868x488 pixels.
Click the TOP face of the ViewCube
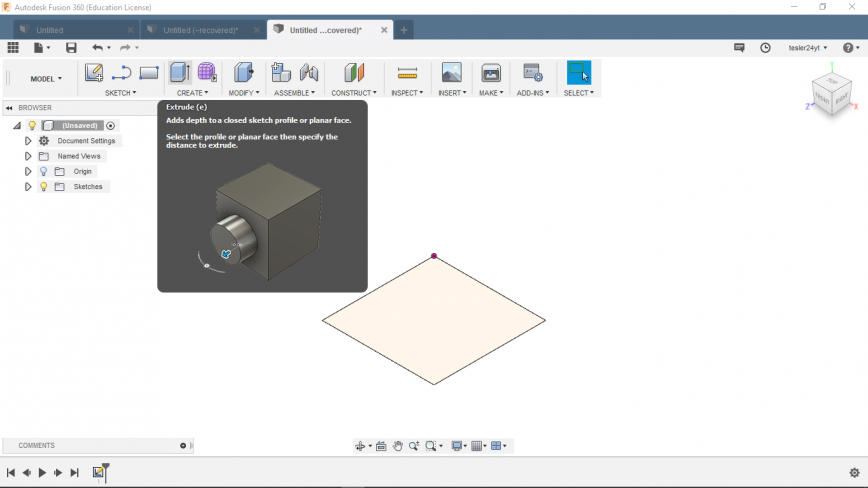coord(830,82)
